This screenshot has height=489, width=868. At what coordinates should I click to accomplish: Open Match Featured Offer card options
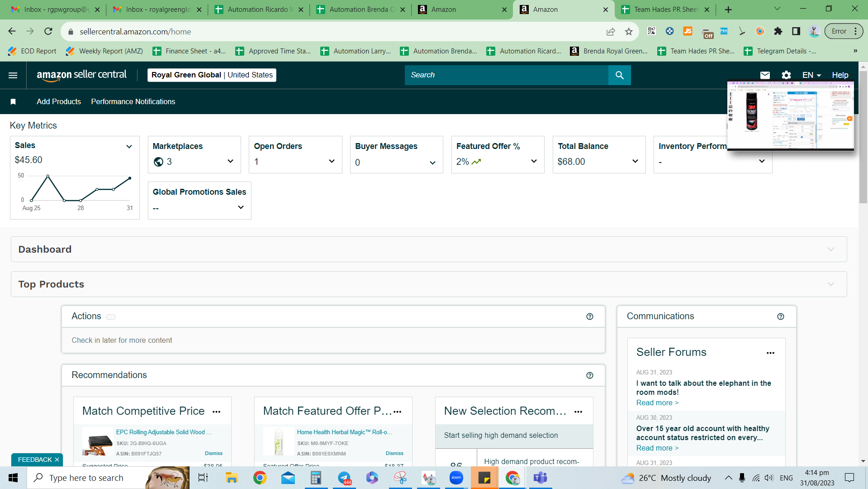tap(398, 412)
